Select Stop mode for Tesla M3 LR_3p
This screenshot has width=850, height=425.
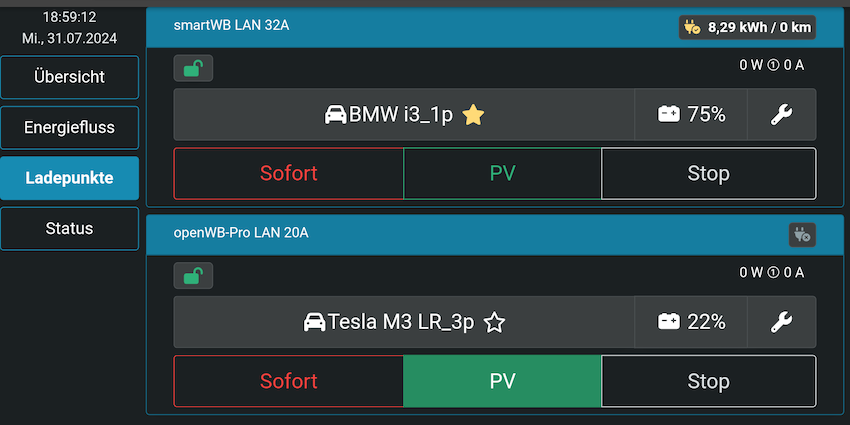(x=709, y=381)
